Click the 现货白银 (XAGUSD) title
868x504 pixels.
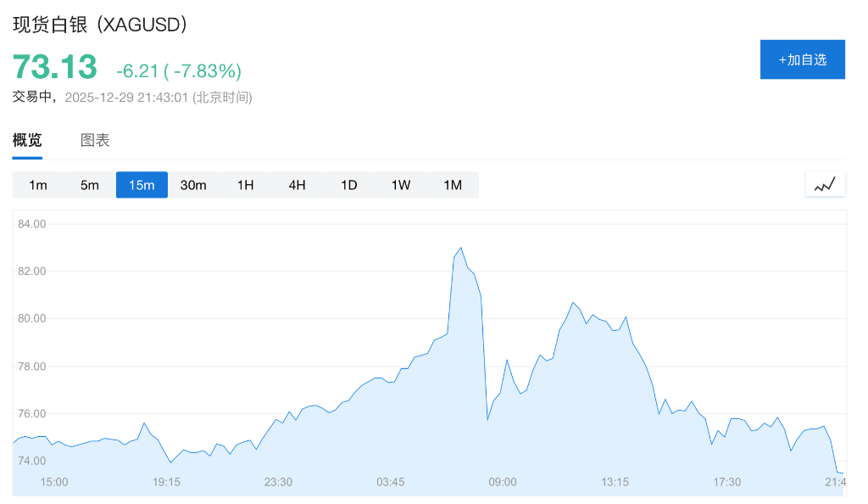[100, 25]
